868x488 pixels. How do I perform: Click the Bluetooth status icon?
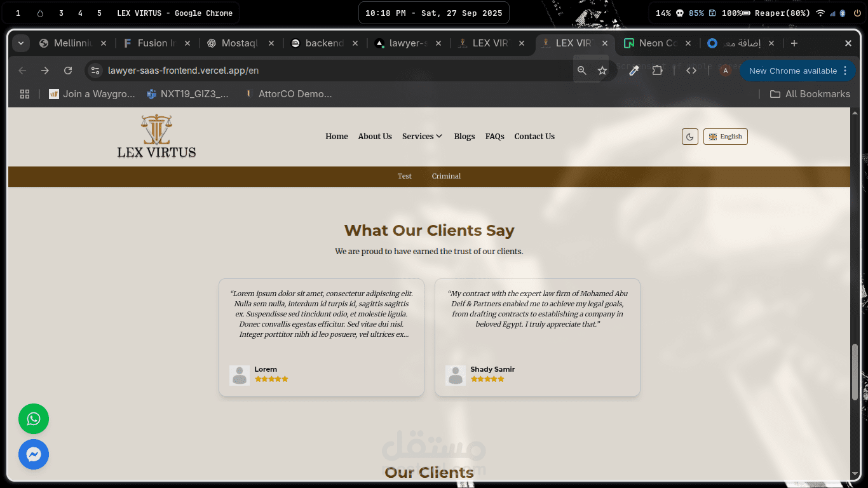tap(843, 13)
